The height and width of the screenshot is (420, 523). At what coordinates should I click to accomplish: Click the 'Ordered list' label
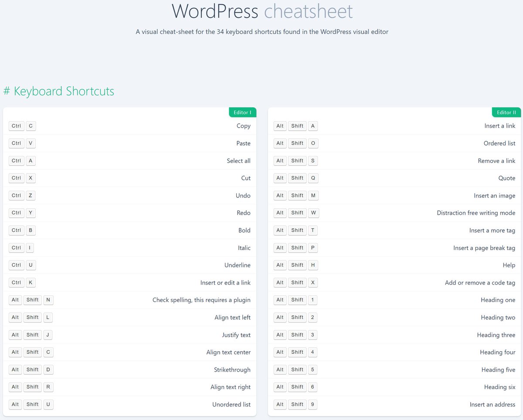(499, 143)
